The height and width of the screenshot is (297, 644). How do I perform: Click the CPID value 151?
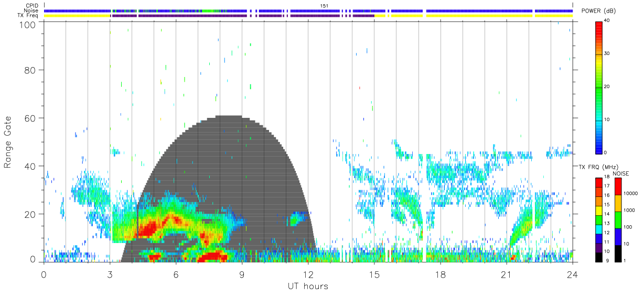324,6
